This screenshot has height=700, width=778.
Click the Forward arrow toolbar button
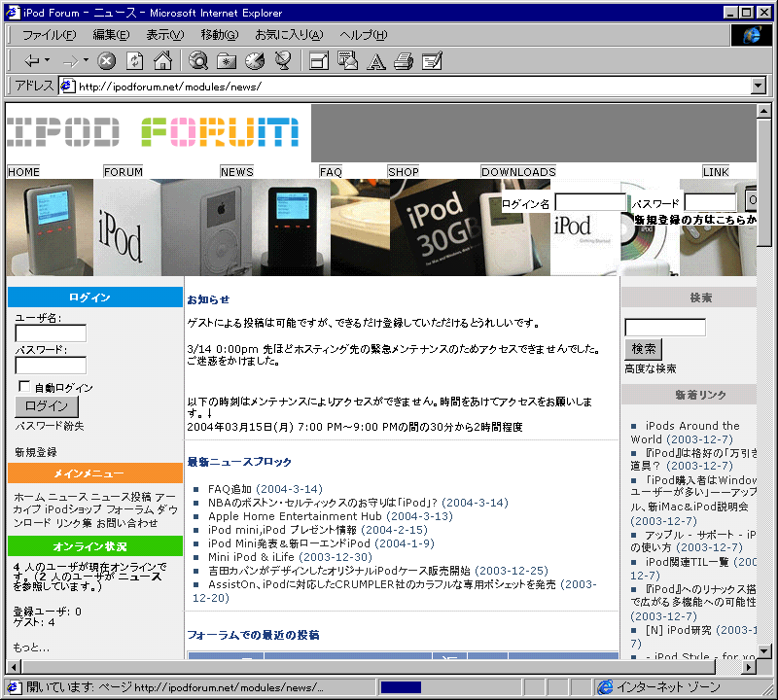pos(70,61)
